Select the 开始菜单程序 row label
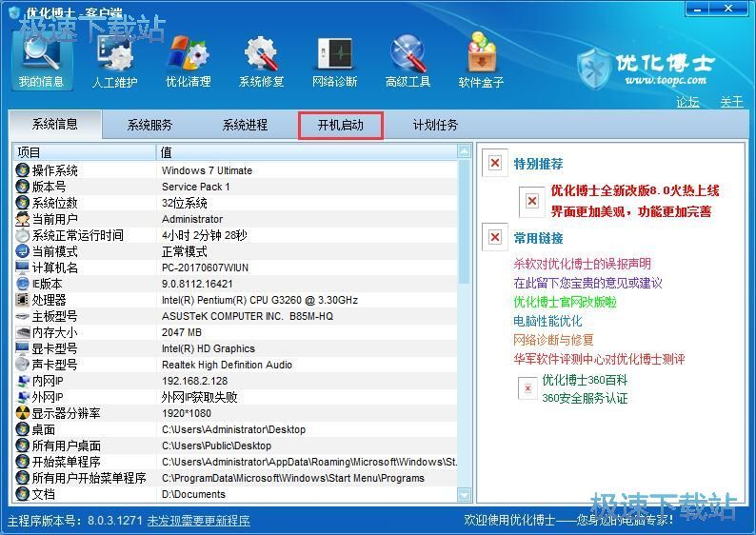 (x=66, y=462)
